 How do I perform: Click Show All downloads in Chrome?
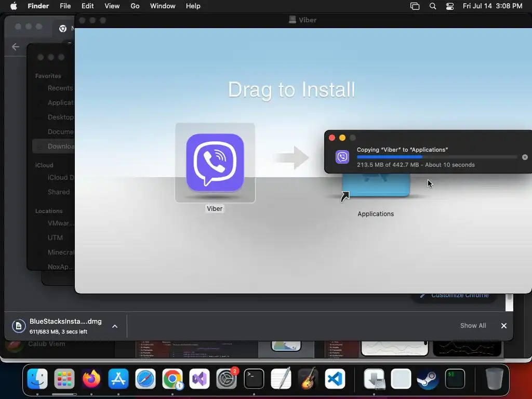[473, 325]
